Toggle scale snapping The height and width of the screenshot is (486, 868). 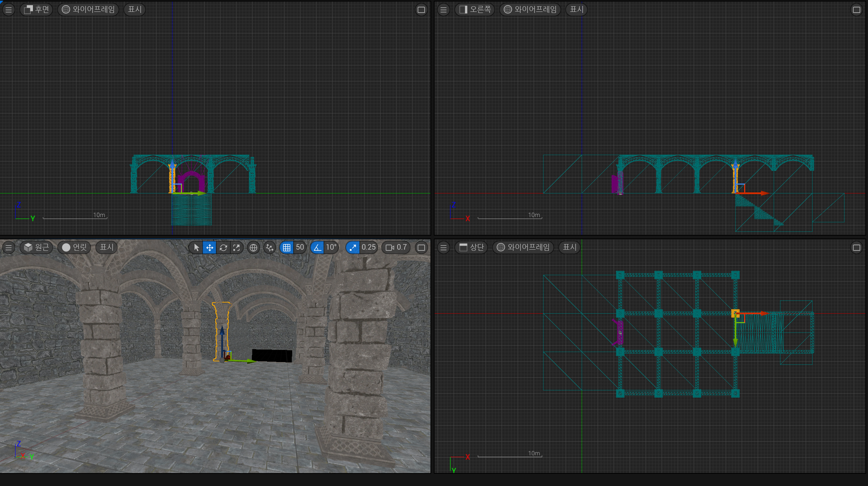pyautogui.click(x=353, y=247)
